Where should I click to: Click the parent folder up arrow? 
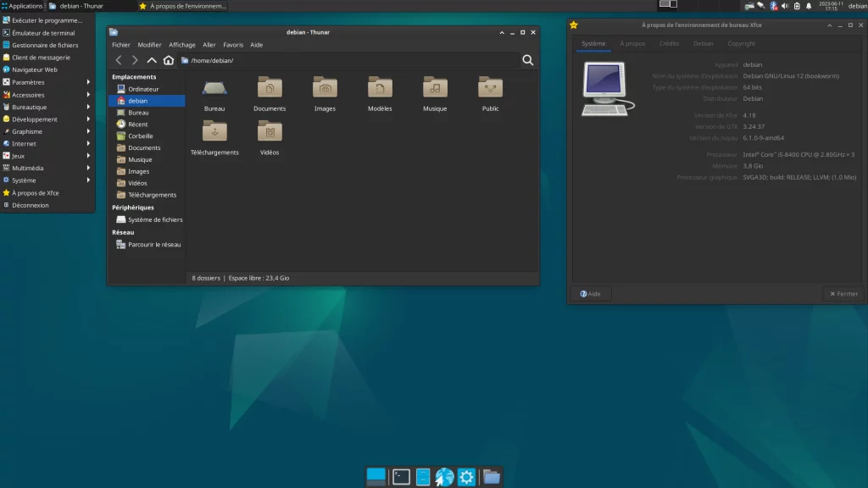click(152, 60)
